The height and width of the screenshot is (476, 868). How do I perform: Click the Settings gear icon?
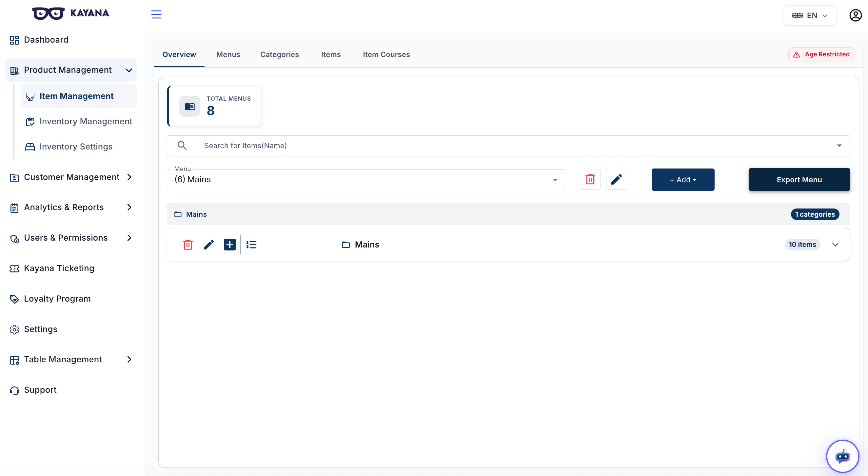coord(14,329)
